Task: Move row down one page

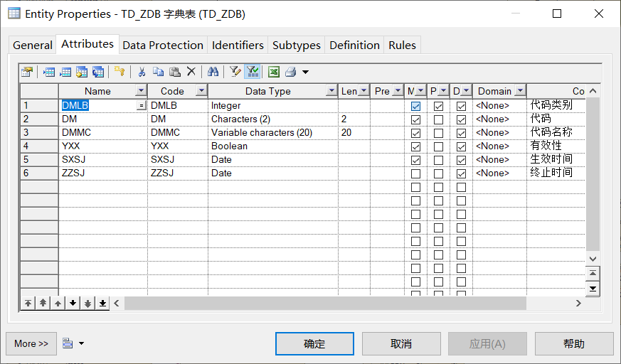Action: [88, 304]
